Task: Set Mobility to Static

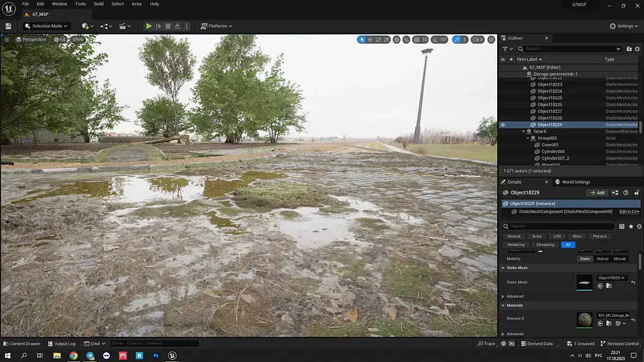Action: tap(585, 258)
